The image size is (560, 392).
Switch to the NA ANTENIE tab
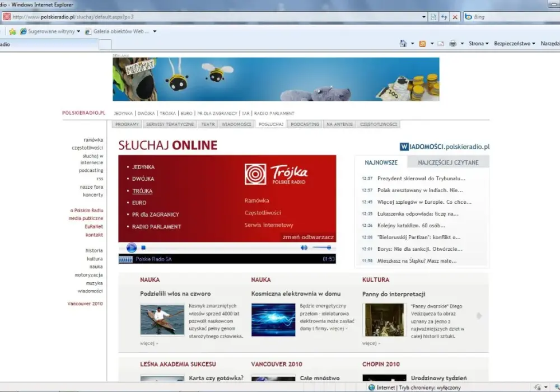pyautogui.click(x=340, y=124)
